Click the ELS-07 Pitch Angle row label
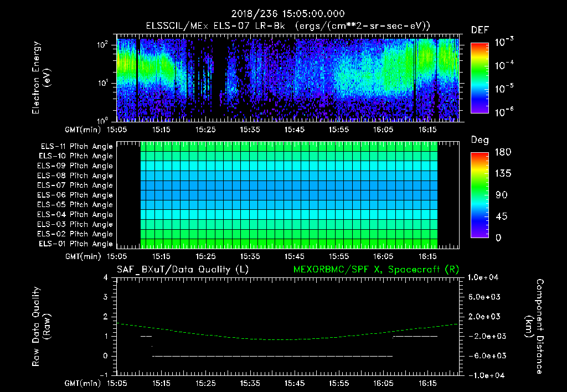Image resolution: width=567 pixels, height=392 pixels. pos(75,185)
